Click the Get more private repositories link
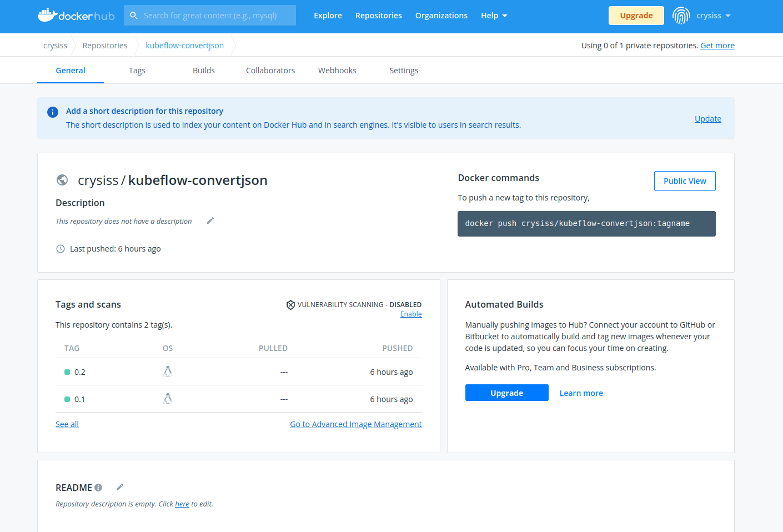Viewport: 783px width, 532px height. click(717, 46)
